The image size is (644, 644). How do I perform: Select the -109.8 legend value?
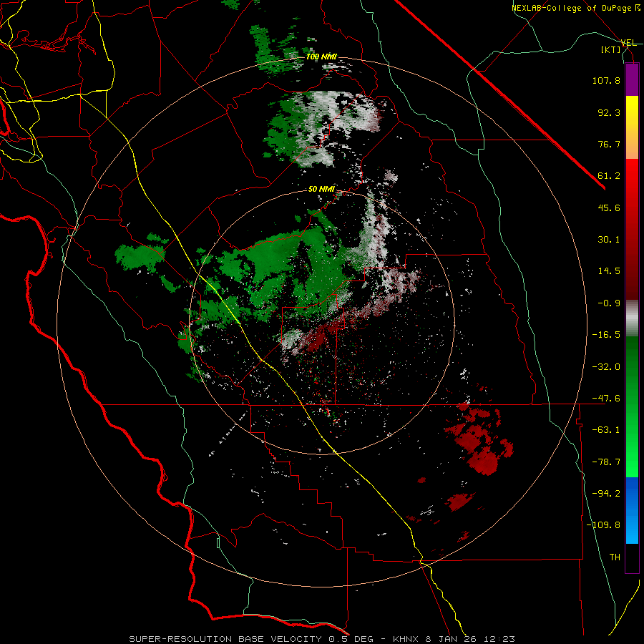(x=603, y=525)
